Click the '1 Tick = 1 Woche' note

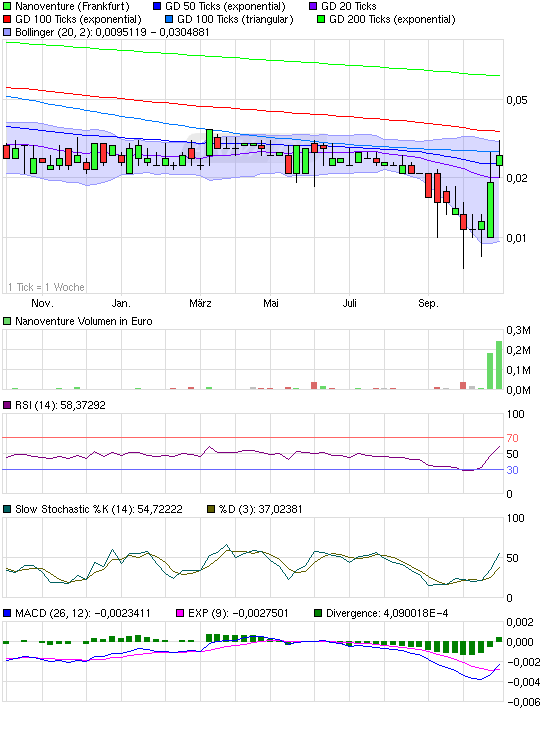pyautogui.click(x=46, y=287)
